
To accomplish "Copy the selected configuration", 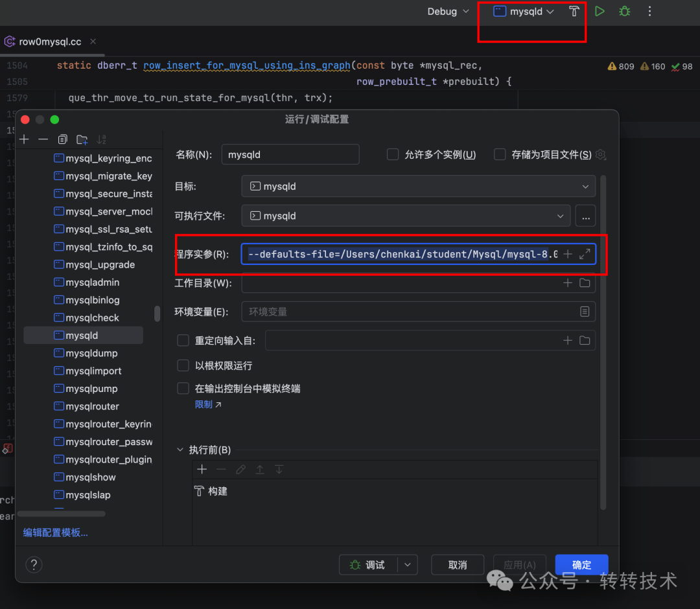I will click(x=62, y=139).
